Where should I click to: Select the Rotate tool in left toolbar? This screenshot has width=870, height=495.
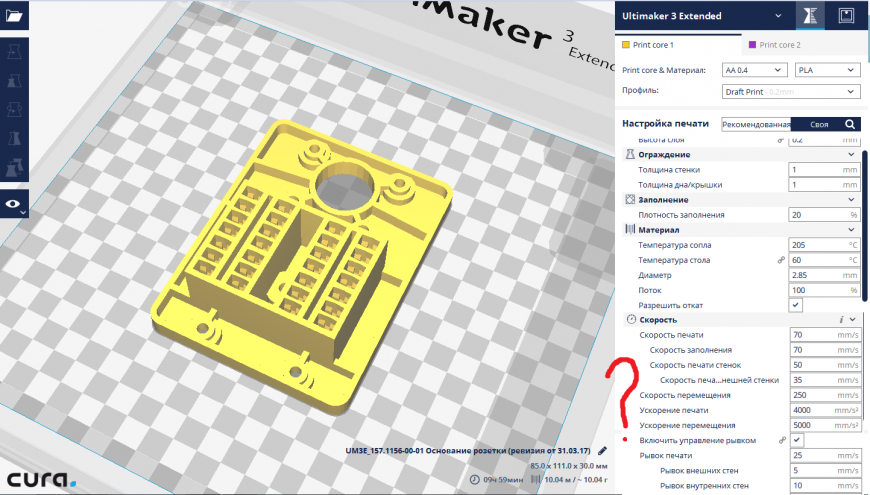coord(14,109)
